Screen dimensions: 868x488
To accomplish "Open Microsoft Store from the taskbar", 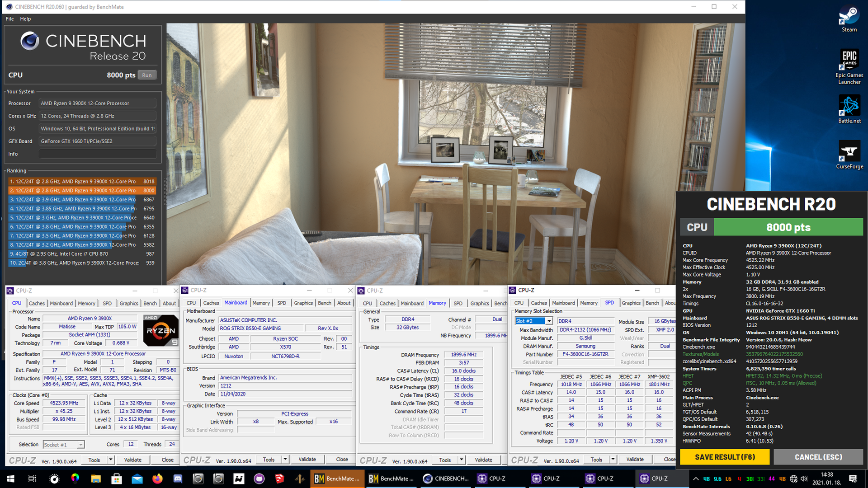I will [117, 479].
